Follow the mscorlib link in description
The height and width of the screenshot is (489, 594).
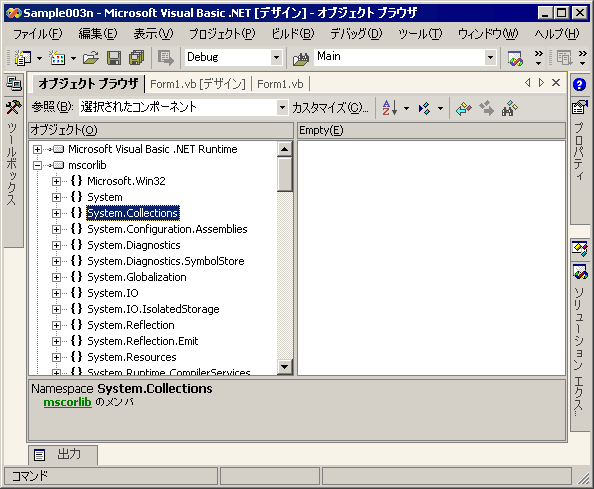(x=67, y=402)
